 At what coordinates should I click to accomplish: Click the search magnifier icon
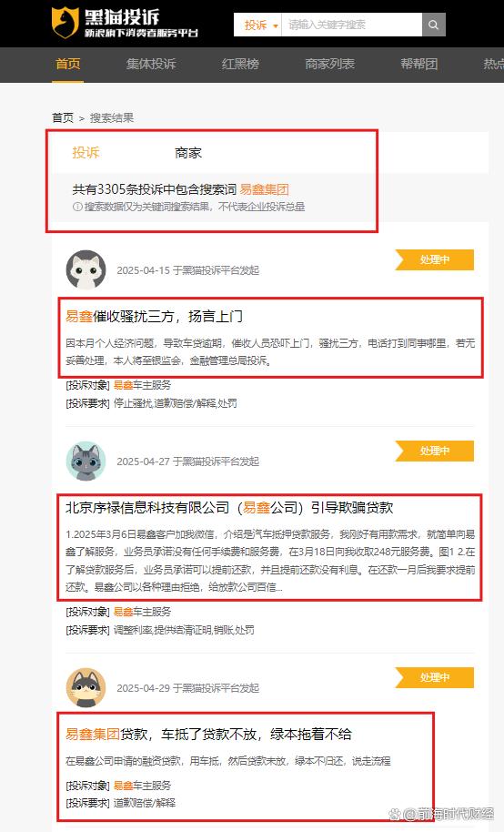[433, 25]
